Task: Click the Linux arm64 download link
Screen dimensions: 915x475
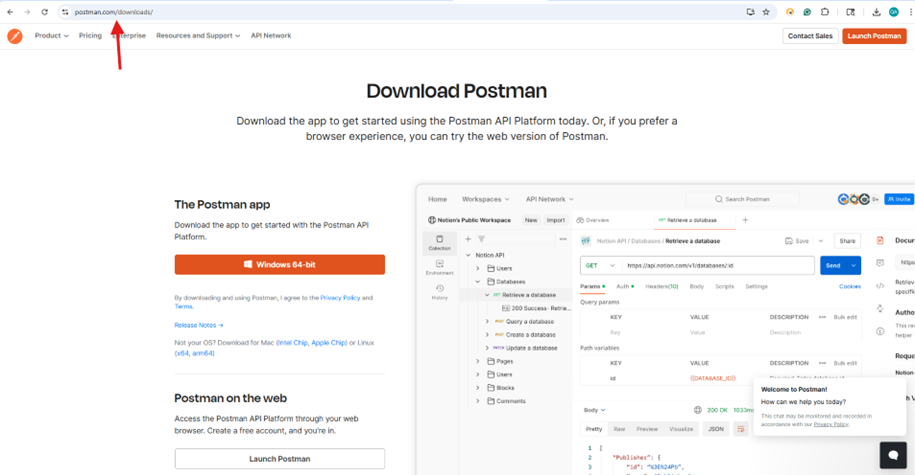Action: coord(202,353)
